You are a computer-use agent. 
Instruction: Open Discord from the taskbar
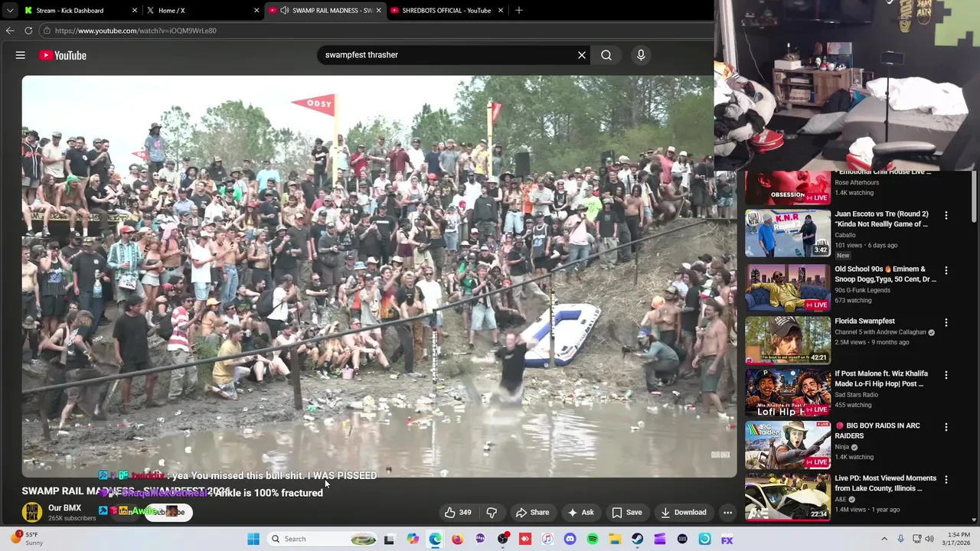click(570, 539)
